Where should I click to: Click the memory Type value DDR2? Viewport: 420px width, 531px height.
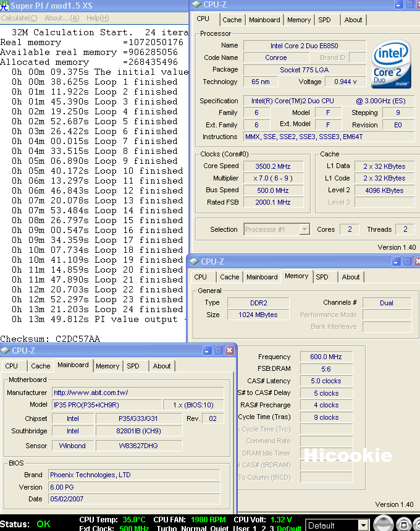click(x=258, y=303)
